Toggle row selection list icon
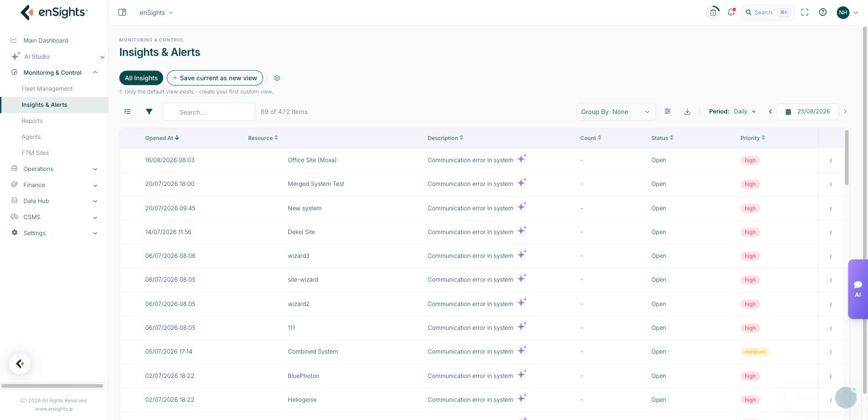Image resolution: width=868 pixels, height=420 pixels. coord(128,112)
